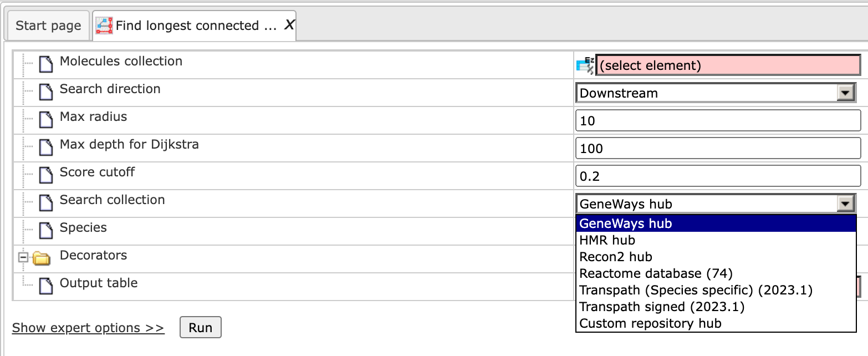The image size is (868, 356).
Task: Click the analysis icon on Find longest connected tab
Action: [104, 26]
